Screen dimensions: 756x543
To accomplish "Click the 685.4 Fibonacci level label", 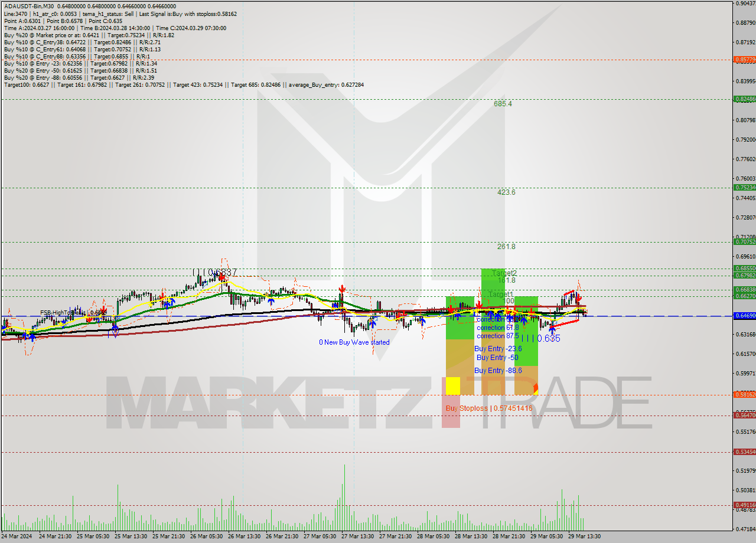I will click(503, 104).
